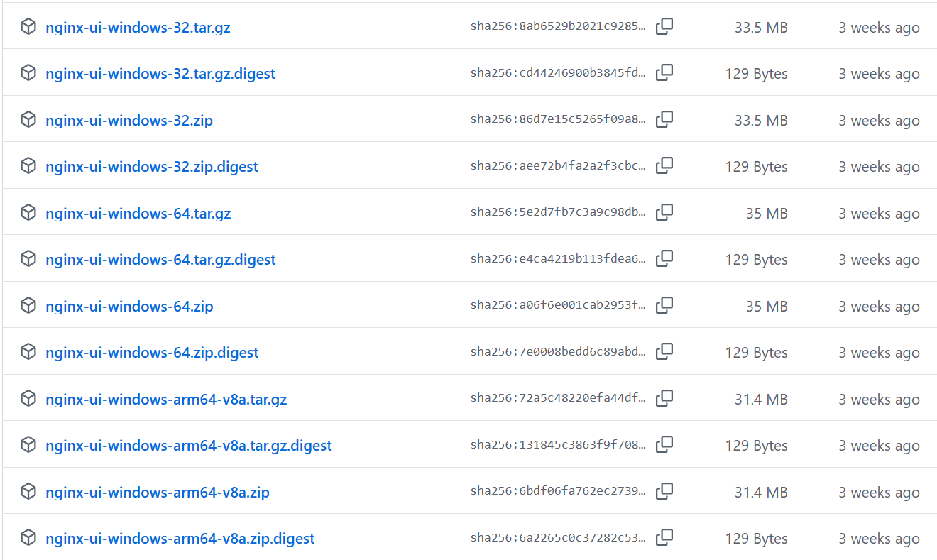The width and height of the screenshot is (937, 560).
Task: Download nginx-ui-windows-32.zip
Action: [129, 121]
